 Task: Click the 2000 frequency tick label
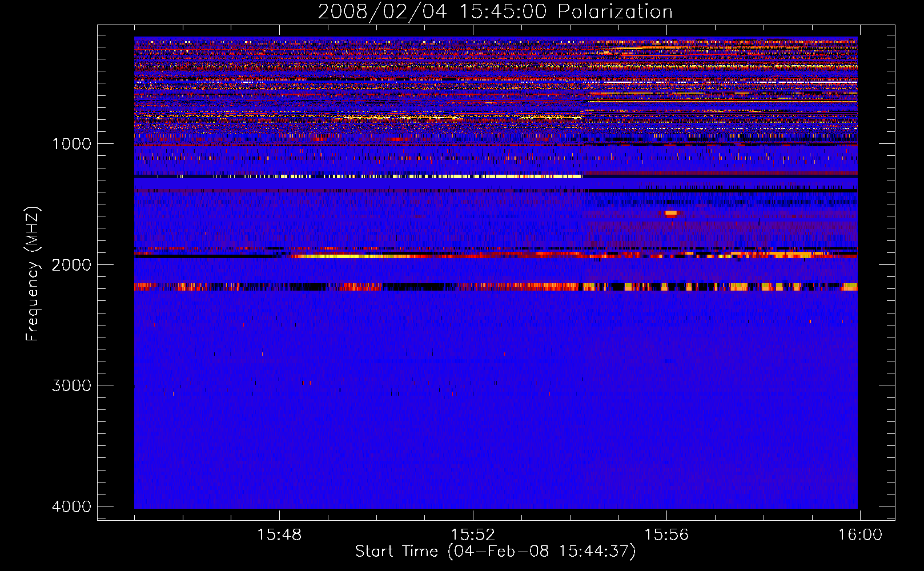[x=71, y=265]
